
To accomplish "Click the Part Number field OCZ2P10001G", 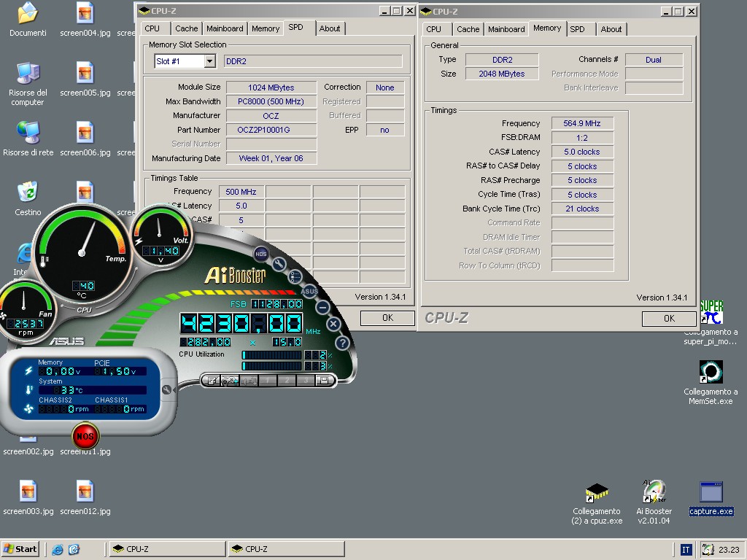I will coord(271,130).
